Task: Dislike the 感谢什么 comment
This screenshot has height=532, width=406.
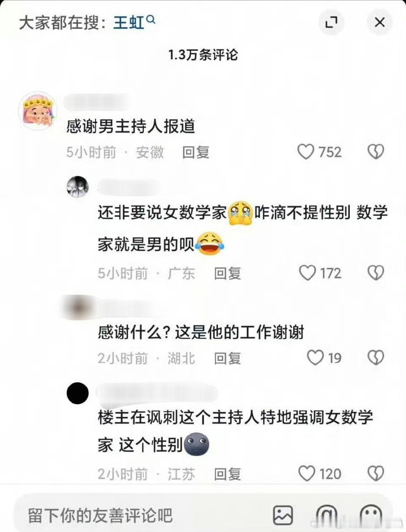Action: tap(376, 358)
